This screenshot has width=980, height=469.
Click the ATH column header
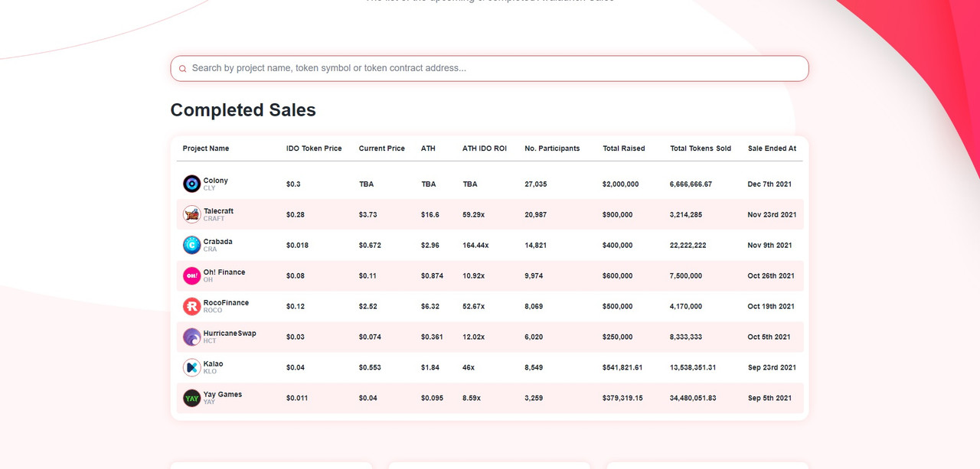[428, 148]
